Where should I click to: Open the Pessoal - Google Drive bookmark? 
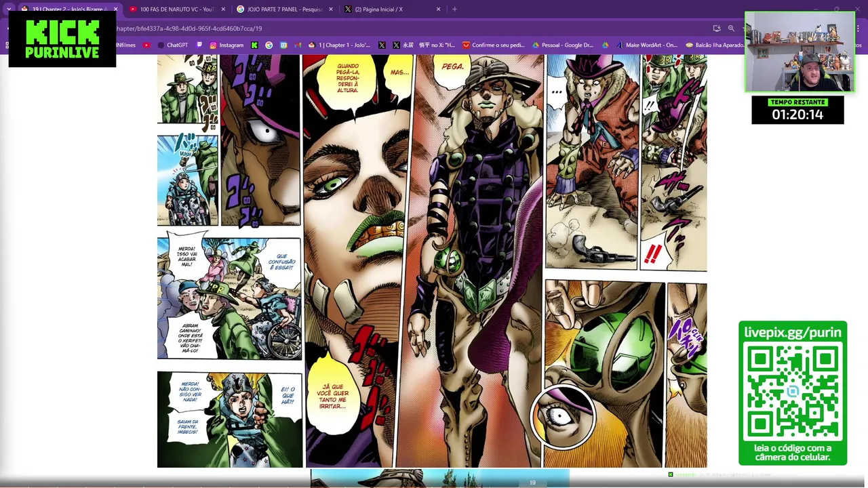(562, 45)
